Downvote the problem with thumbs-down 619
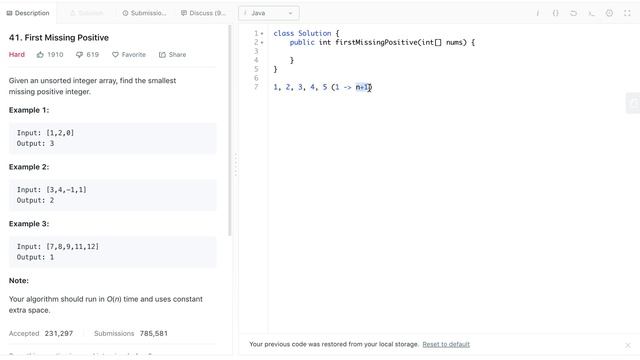This screenshot has height=360, width=640. [x=87, y=55]
